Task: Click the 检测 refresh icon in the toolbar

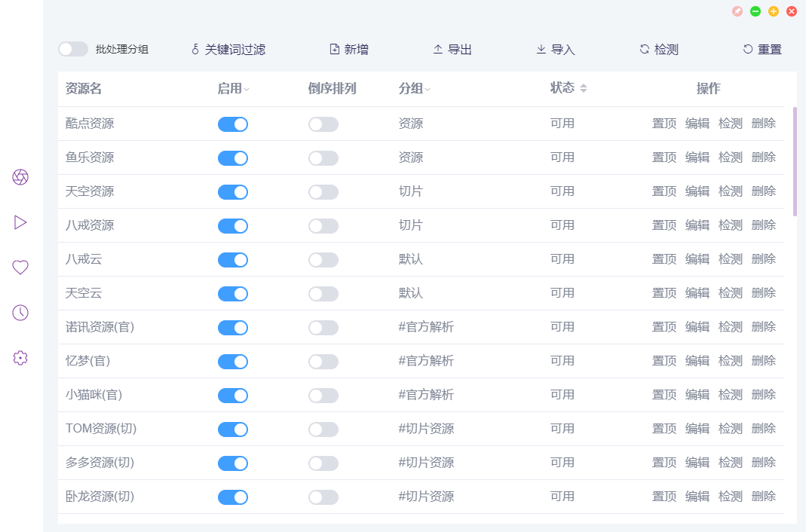Action: tap(645, 50)
